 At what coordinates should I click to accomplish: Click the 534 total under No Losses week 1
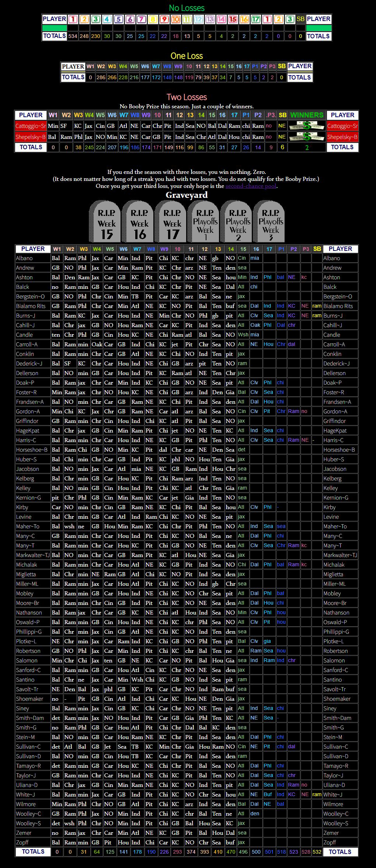73,36
